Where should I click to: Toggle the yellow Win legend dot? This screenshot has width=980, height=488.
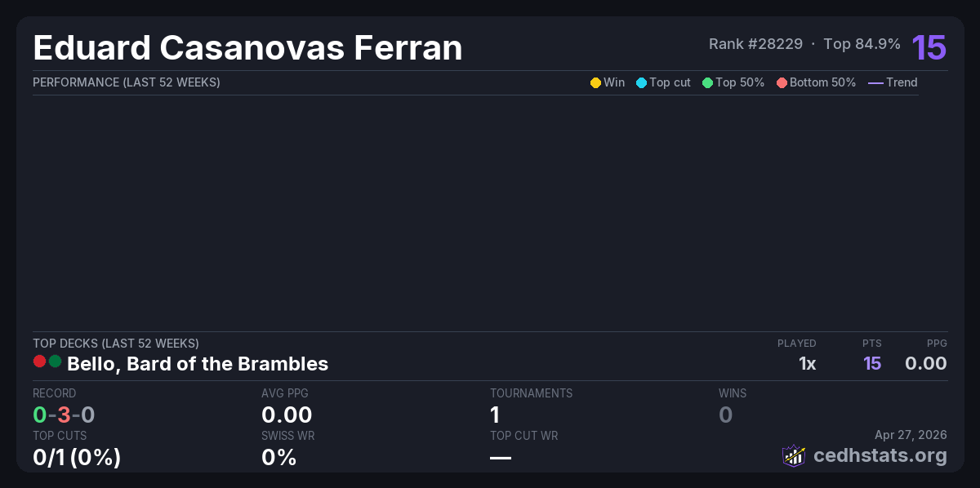[595, 82]
